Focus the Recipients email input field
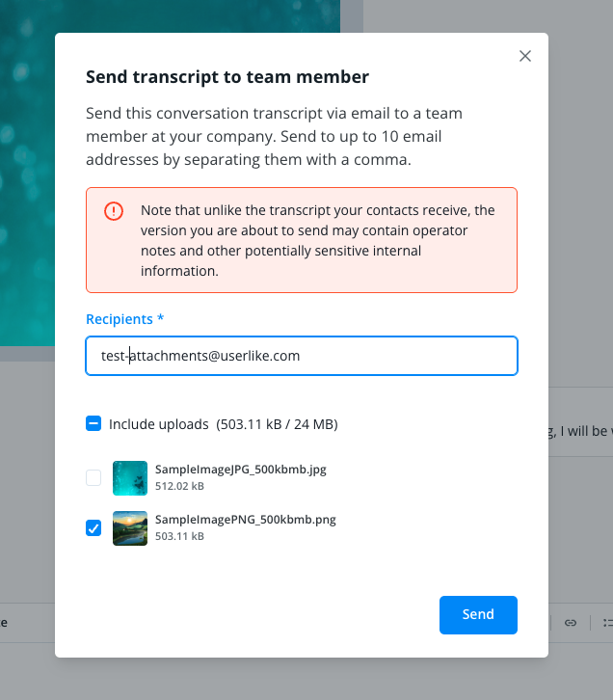 click(301, 356)
